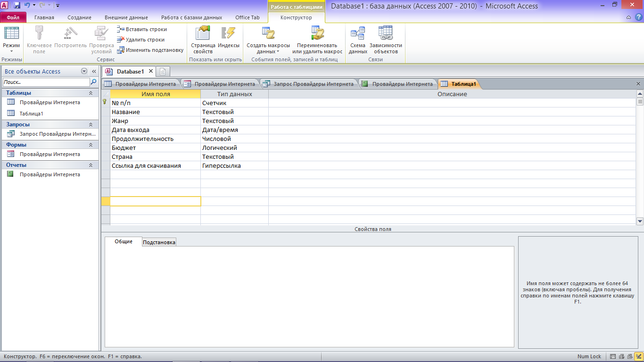Click the Ключевое поле key icon
The width and height of the screenshot is (644, 362).
click(39, 33)
